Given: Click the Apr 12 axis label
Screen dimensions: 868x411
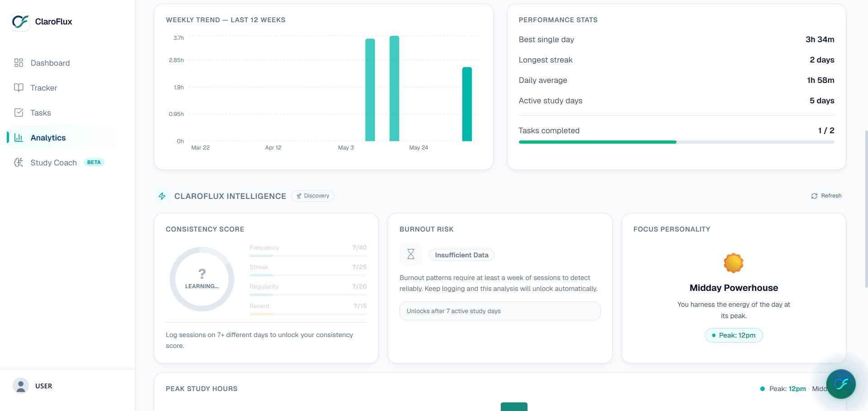Looking at the screenshot, I should [273, 148].
